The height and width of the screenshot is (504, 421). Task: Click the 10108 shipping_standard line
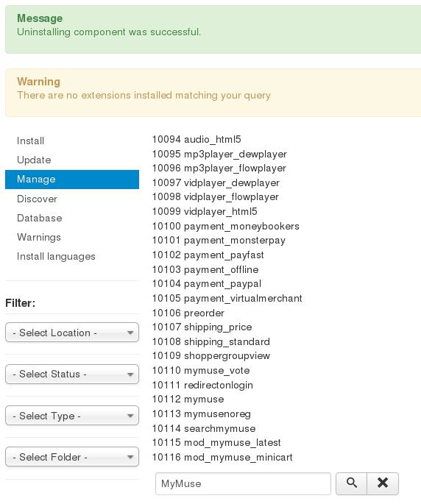click(211, 341)
